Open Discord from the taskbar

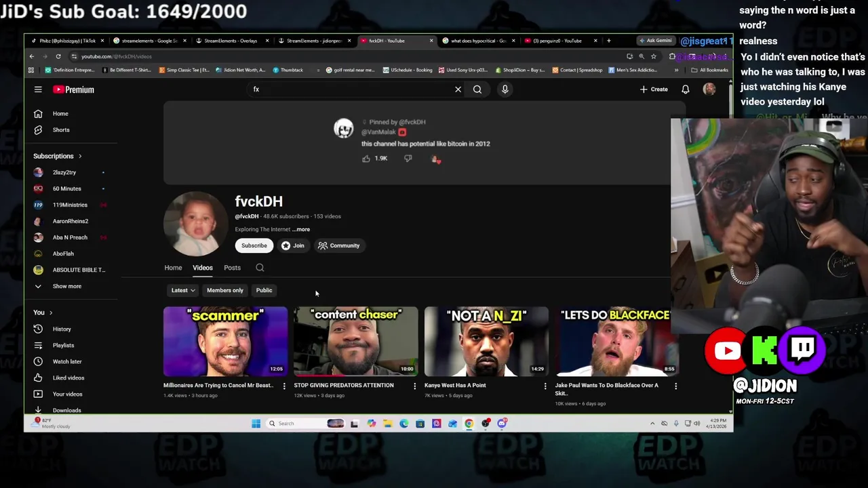click(x=502, y=424)
